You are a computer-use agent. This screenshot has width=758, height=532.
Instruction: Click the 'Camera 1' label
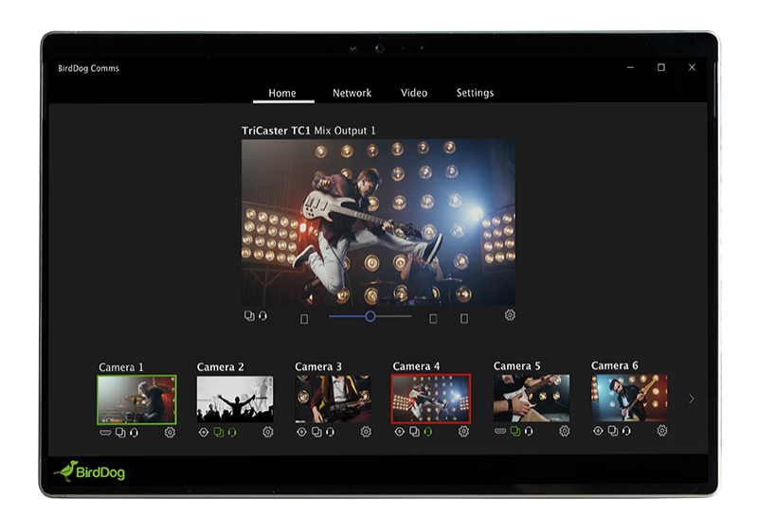click(x=121, y=367)
